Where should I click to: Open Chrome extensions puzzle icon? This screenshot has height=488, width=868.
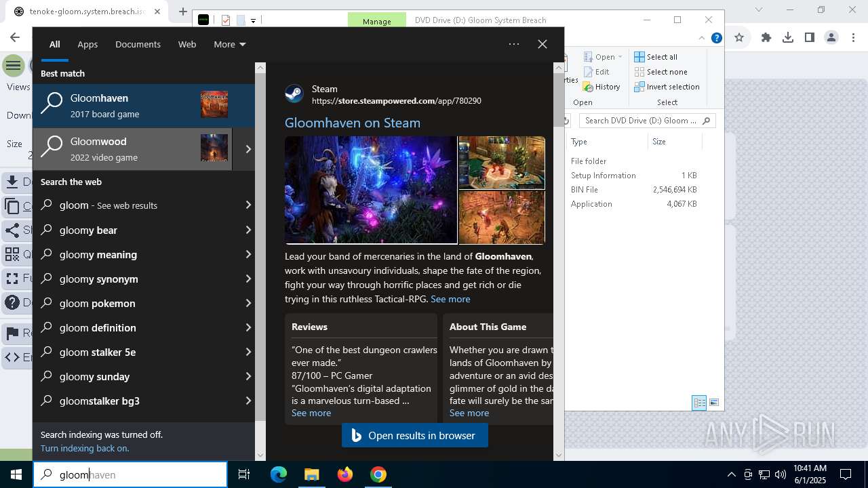[766, 38]
